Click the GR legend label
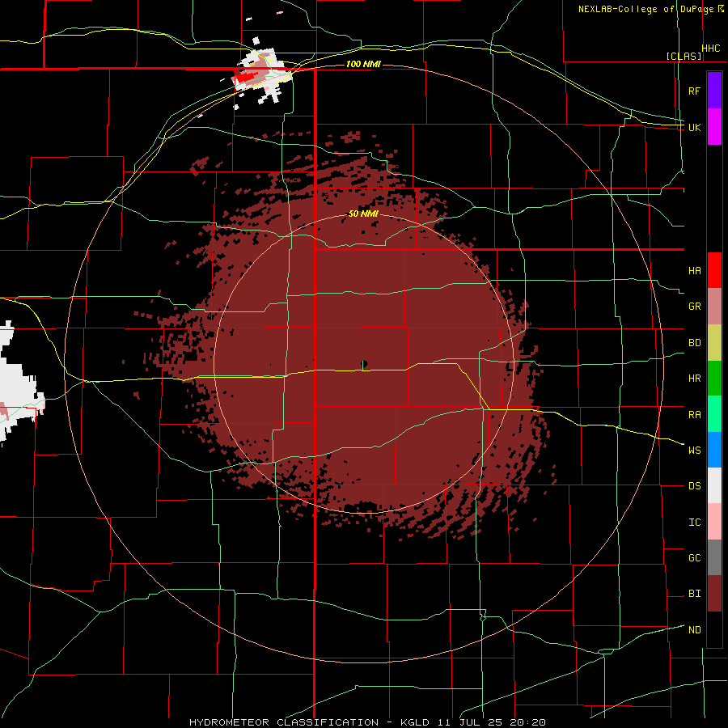728x728 pixels. (x=694, y=307)
